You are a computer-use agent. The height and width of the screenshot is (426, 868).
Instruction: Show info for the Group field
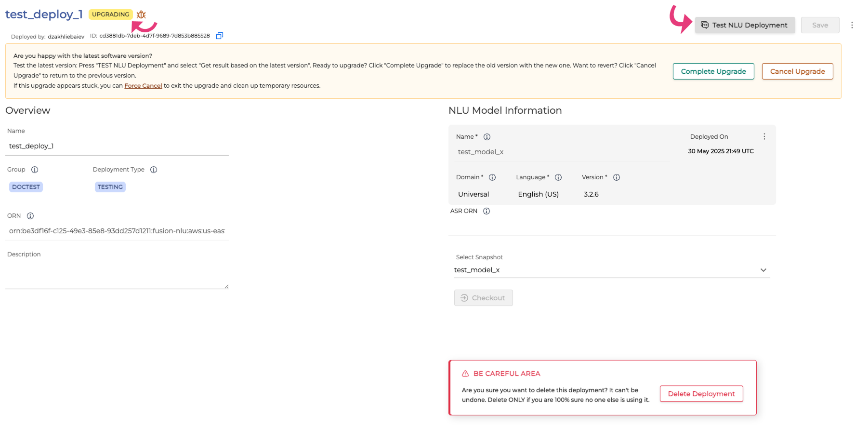tap(35, 170)
